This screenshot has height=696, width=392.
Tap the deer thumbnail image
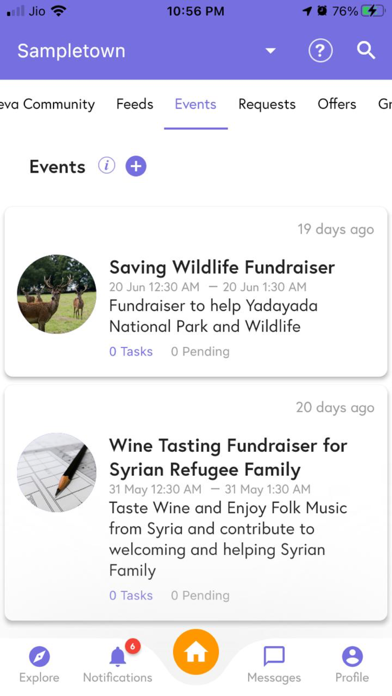(x=56, y=294)
